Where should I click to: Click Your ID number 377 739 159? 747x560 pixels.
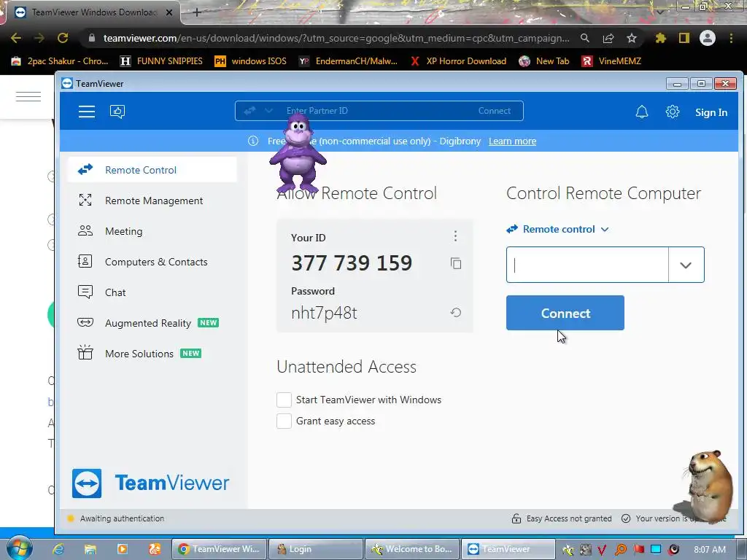pyautogui.click(x=352, y=262)
